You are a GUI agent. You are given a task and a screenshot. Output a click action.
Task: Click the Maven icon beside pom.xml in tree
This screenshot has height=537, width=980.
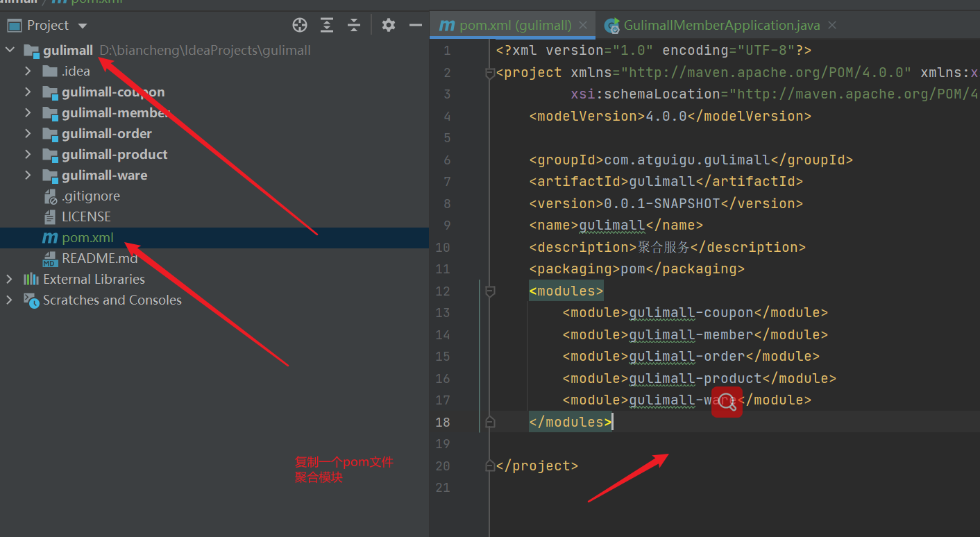point(50,238)
